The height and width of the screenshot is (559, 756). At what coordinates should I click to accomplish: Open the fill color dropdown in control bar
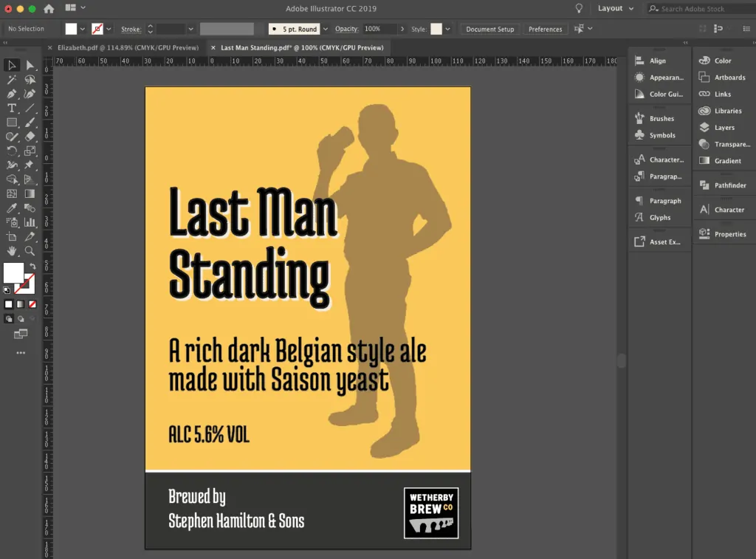click(x=83, y=29)
